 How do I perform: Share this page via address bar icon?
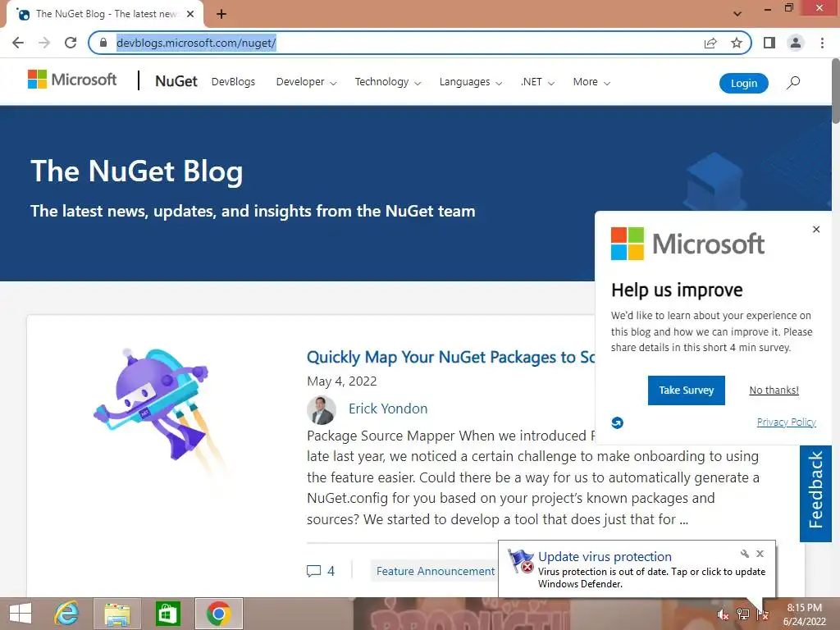coord(710,43)
